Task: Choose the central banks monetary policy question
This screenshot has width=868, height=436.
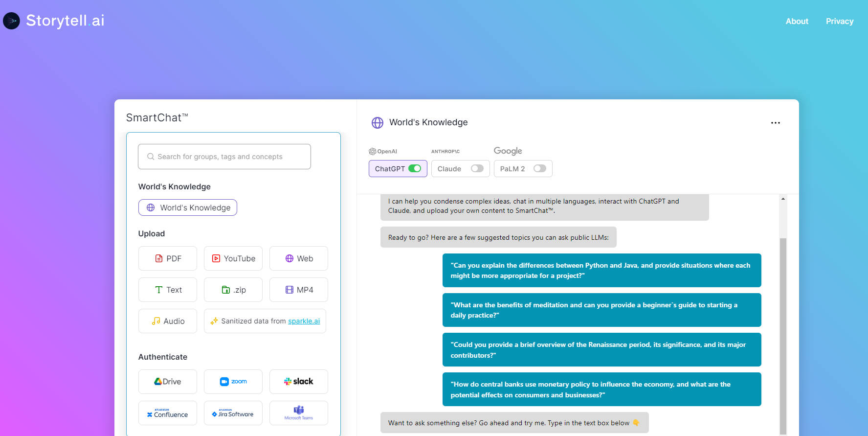Action: [x=602, y=389]
